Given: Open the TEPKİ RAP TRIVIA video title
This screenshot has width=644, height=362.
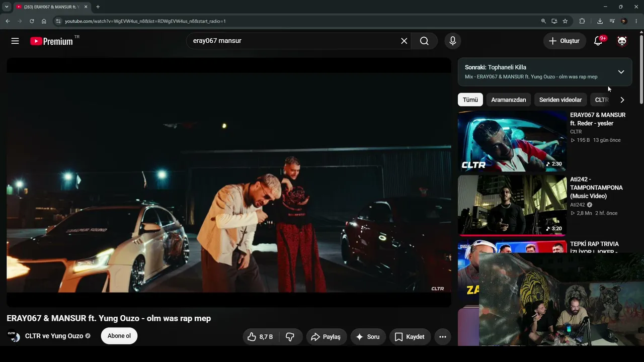Looking at the screenshot, I should click(595, 247).
